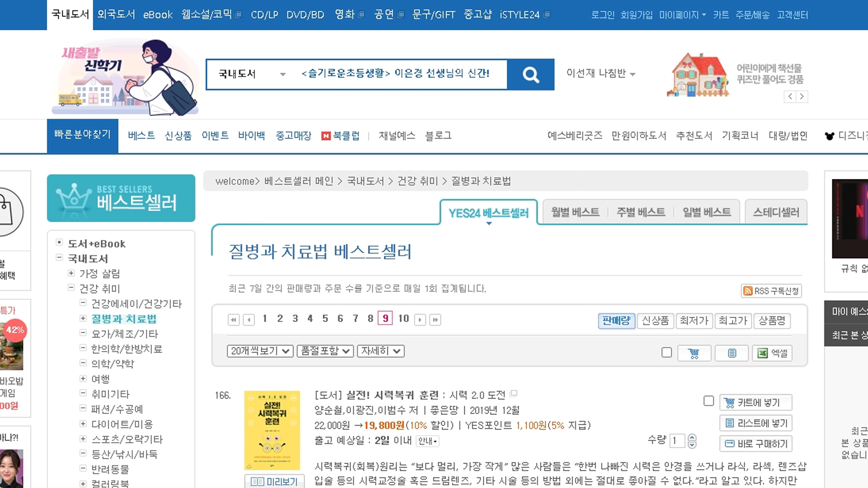Expand the 가정 살림 tree node

[71, 273]
